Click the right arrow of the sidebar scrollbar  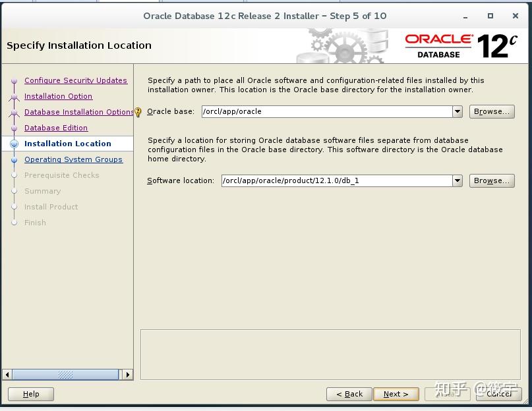tap(128, 374)
